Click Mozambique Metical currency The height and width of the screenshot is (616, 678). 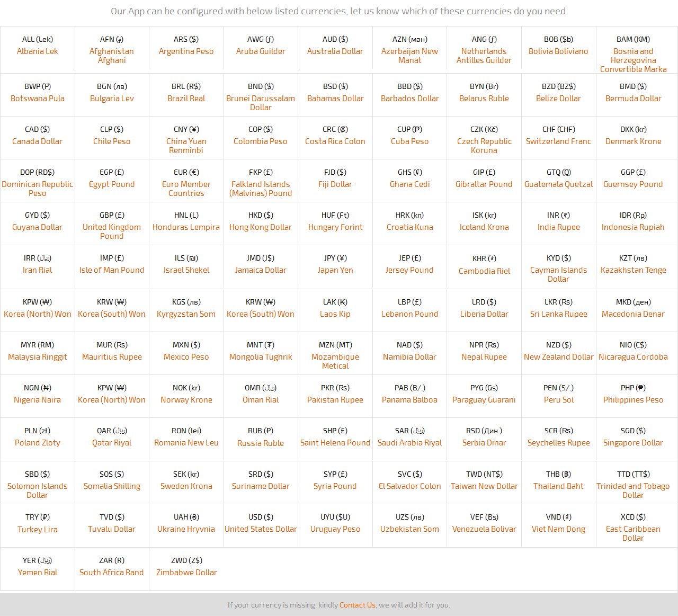click(335, 361)
